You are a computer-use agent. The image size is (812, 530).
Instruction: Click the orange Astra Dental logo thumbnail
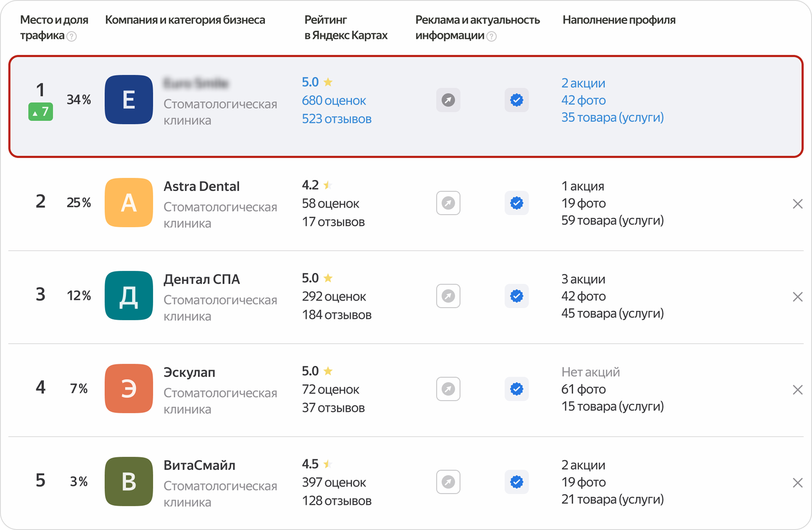129,203
